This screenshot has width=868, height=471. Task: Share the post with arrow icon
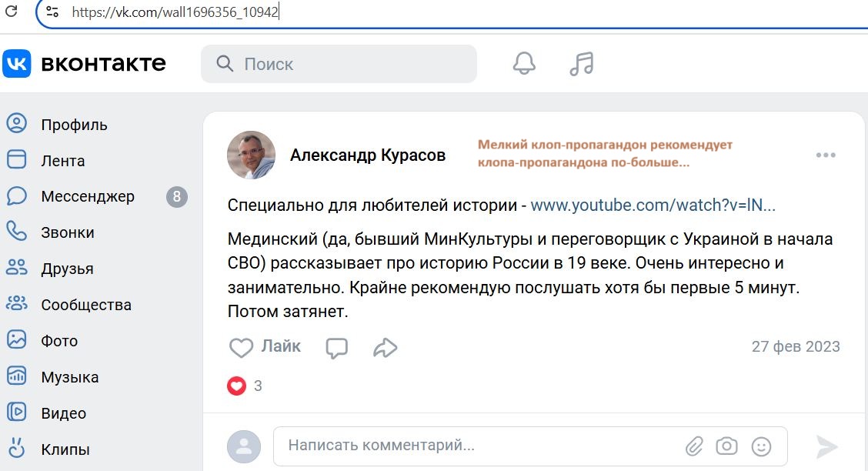tap(385, 348)
